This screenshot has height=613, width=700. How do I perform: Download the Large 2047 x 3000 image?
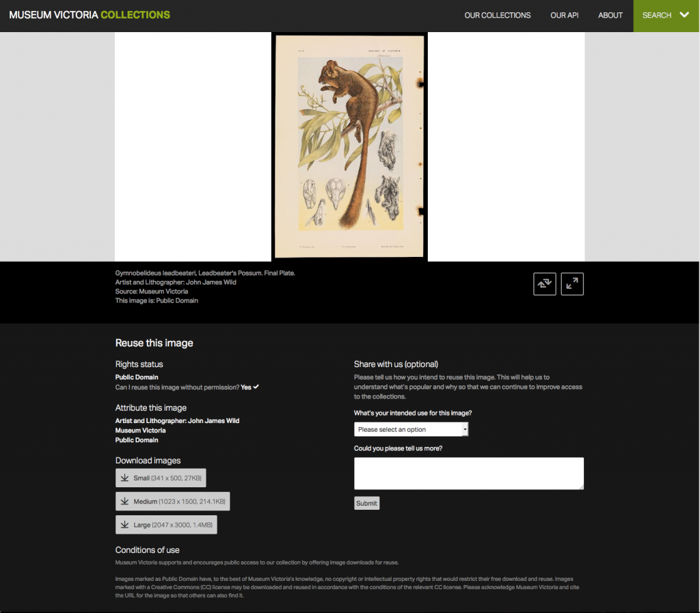coord(166,525)
